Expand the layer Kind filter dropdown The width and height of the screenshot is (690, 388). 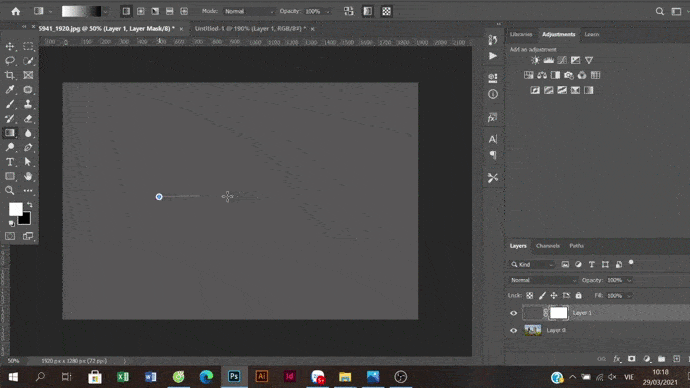[x=532, y=264]
